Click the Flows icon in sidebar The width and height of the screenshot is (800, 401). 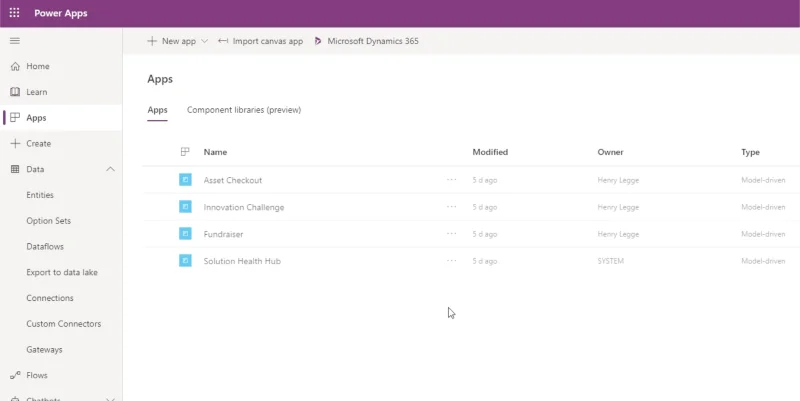tap(15, 375)
